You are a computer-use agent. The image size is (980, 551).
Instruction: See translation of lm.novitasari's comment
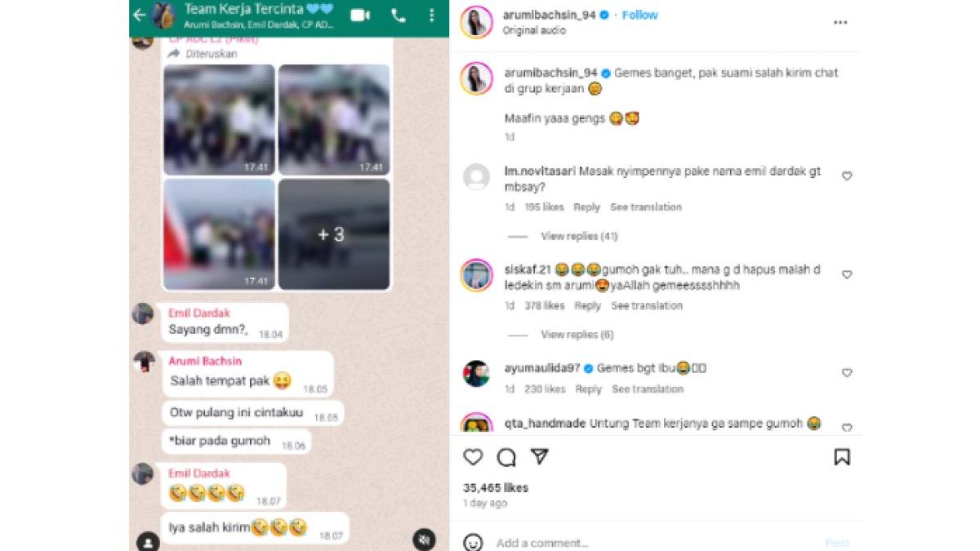pos(645,207)
